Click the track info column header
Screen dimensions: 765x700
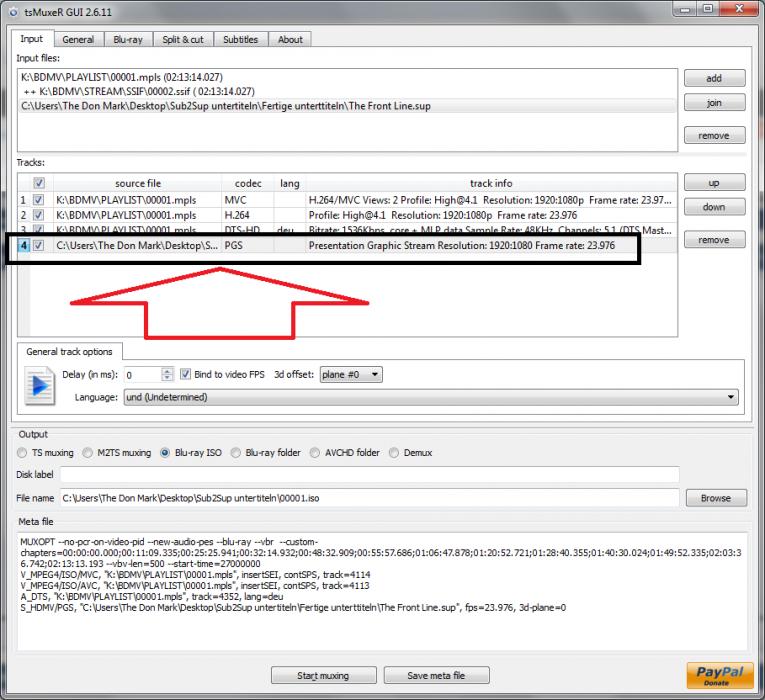(x=491, y=183)
